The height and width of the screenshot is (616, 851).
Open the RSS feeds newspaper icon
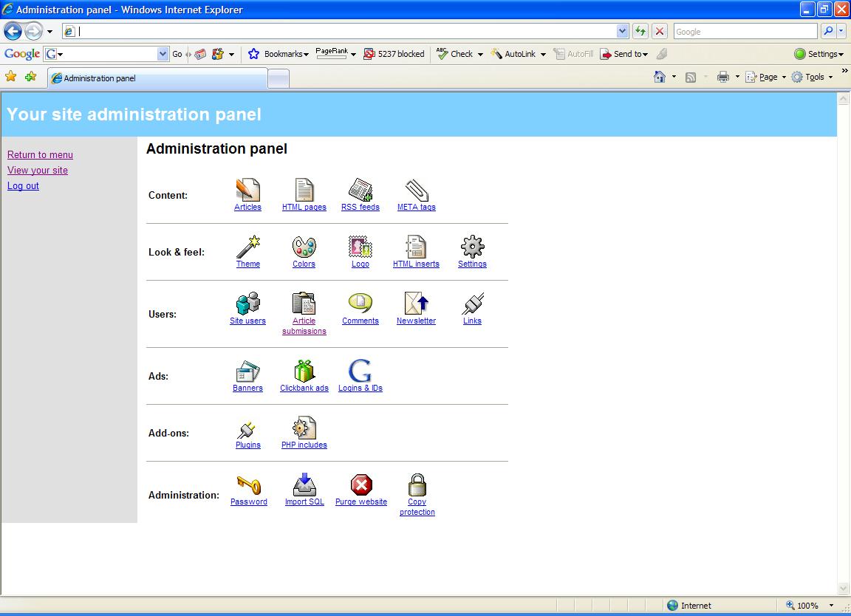pyautogui.click(x=360, y=190)
